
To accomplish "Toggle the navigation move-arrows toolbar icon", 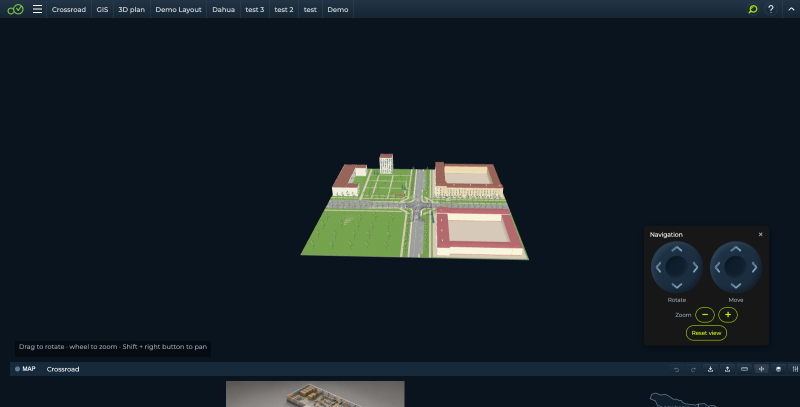I will 761,369.
